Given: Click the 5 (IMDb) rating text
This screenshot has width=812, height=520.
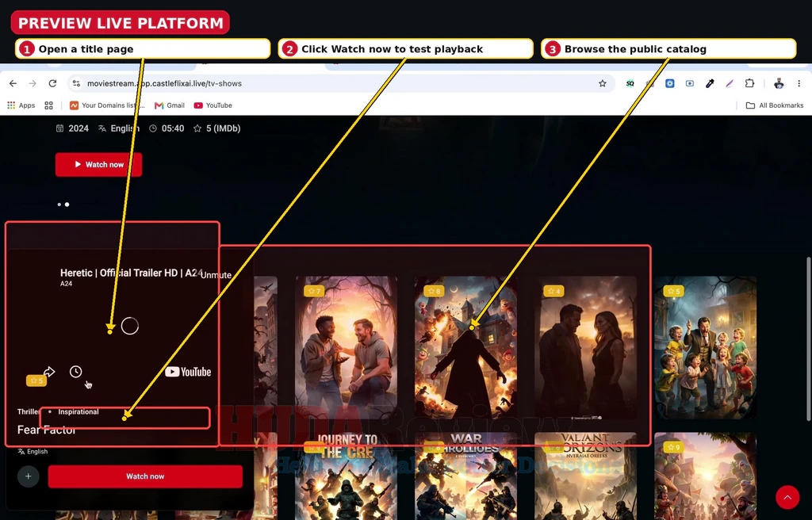Looking at the screenshot, I should pos(223,128).
